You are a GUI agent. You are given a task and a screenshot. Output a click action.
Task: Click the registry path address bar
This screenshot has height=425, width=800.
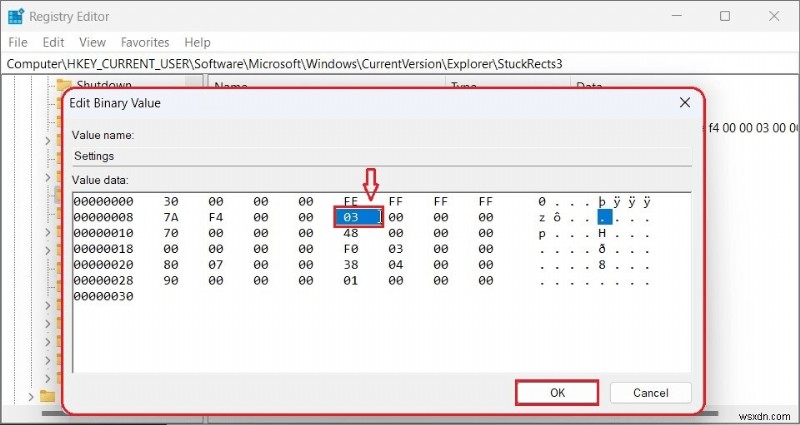pos(400,64)
